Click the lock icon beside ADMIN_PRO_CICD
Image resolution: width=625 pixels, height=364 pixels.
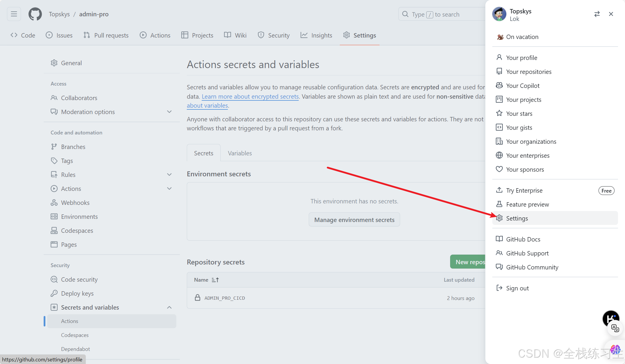point(198,298)
